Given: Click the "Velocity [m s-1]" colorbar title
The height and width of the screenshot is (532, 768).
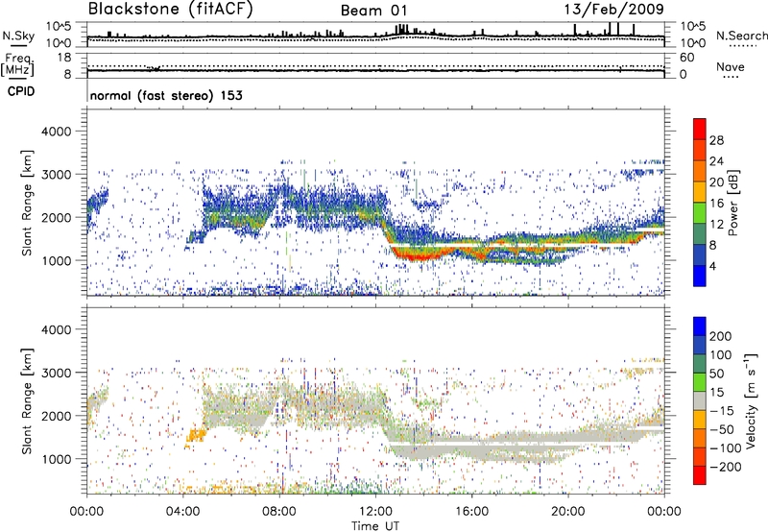Looking at the screenshot, I should point(751,400).
